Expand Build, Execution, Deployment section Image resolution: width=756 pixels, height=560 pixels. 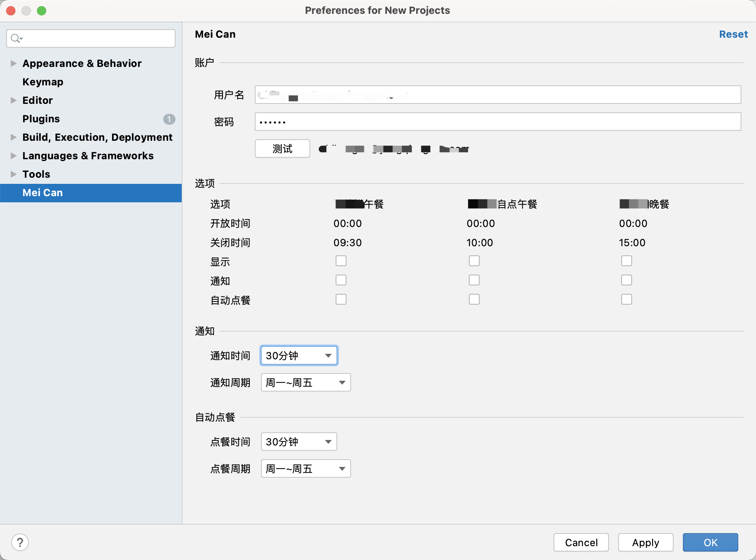tap(13, 137)
